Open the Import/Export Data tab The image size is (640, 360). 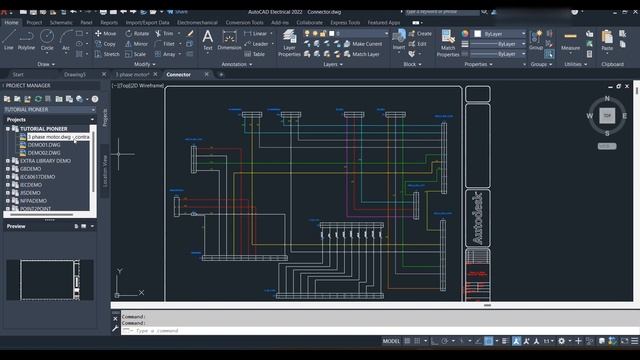(147, 22)
